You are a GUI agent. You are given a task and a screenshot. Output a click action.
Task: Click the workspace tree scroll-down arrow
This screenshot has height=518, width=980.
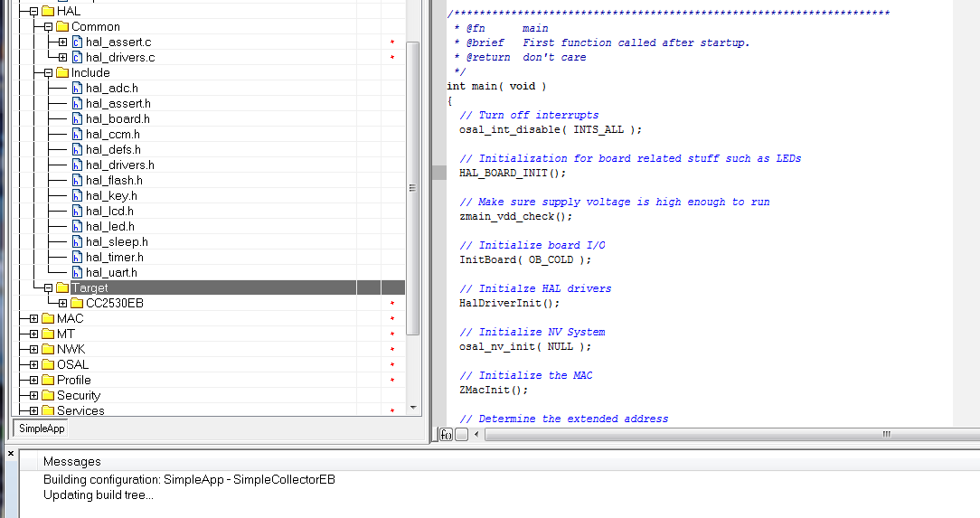pos(413,408)
